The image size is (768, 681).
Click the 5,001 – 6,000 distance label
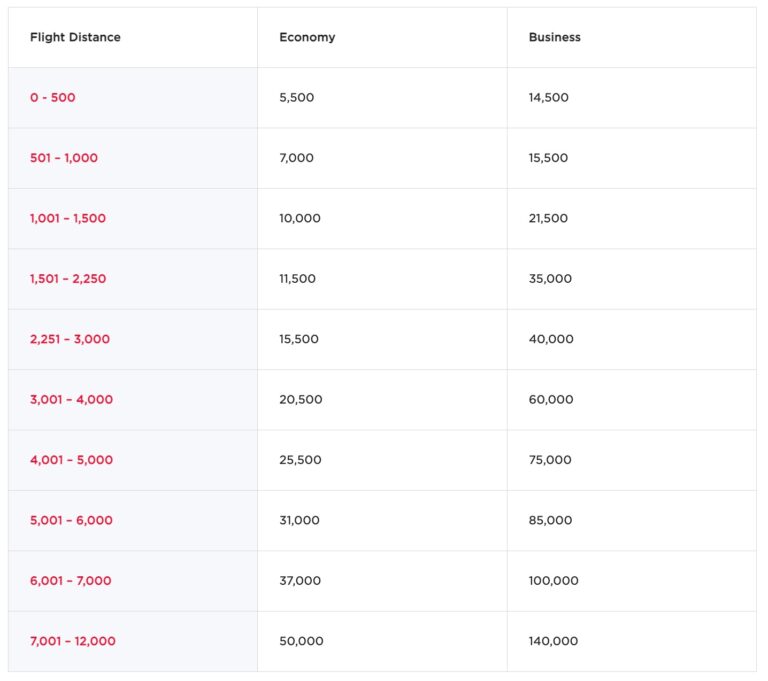(x=71, y=520)
